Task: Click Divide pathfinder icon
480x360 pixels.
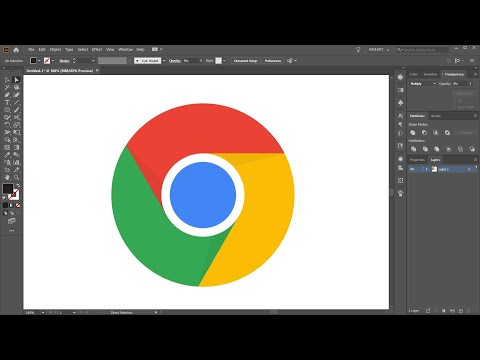Action: click(414, 149)
